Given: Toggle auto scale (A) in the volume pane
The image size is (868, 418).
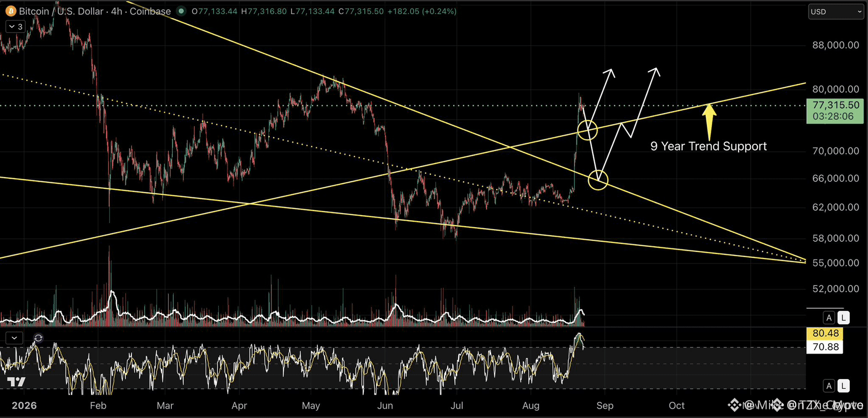Looking at the screenshot, I should pyautogui.click(x=829, y=318).
